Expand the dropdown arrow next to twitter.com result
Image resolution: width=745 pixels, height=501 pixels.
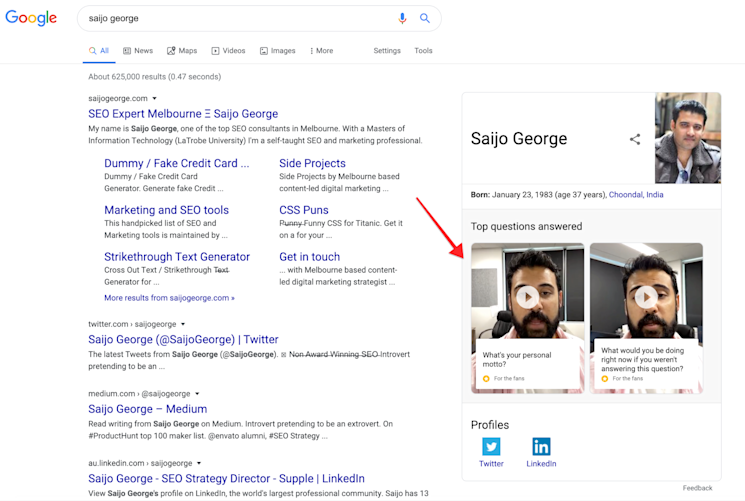click(x=183, y=324)
